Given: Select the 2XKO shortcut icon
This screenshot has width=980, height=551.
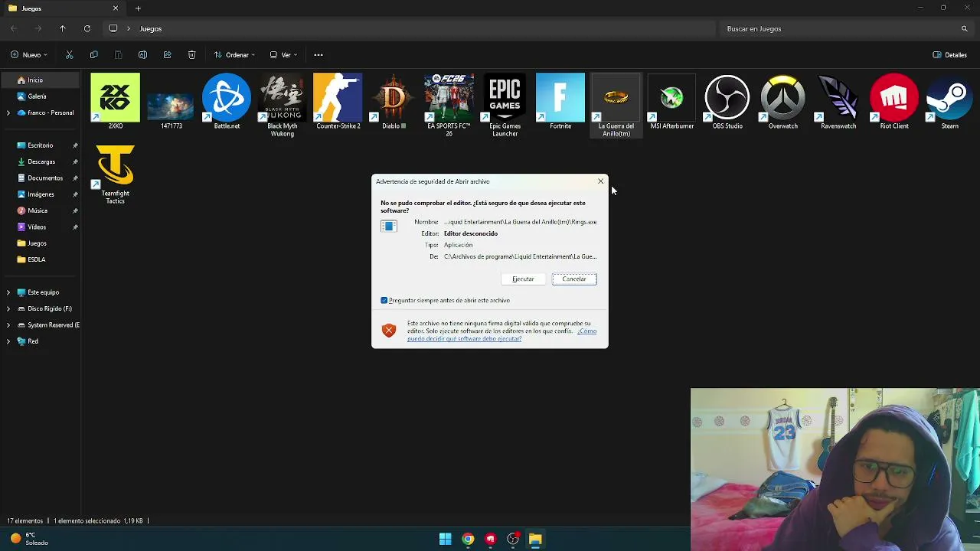Looking at the screenshot, I should pos(116,101).
